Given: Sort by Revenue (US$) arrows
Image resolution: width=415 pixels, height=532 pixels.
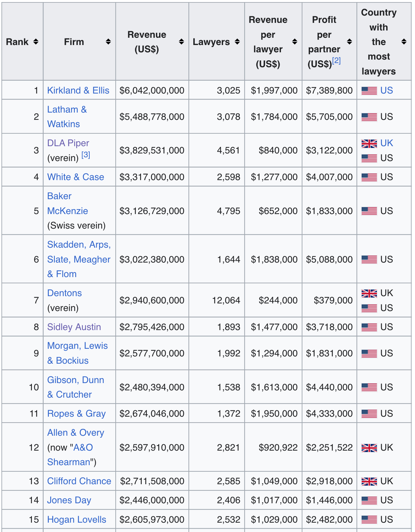Looking at the screenshot, I should click(181, 42).
